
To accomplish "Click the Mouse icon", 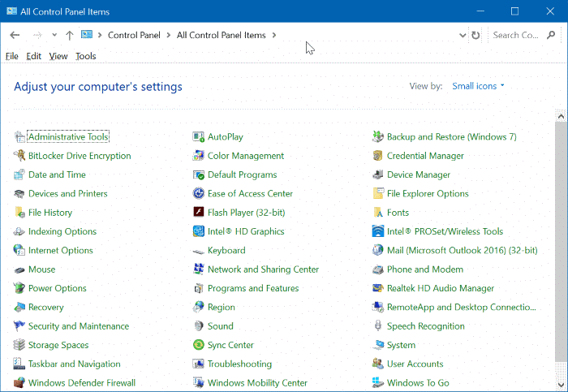I will [x=19, y=269].
